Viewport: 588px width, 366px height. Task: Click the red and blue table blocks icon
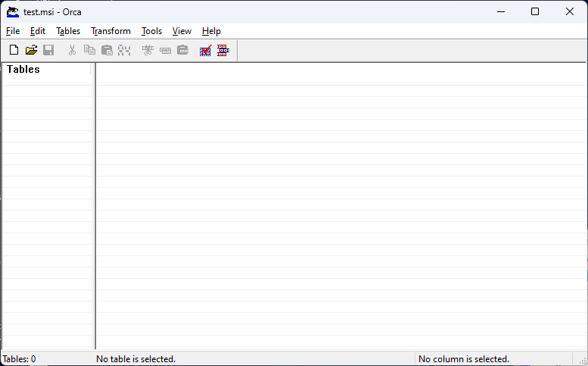(x=223, y=50)
